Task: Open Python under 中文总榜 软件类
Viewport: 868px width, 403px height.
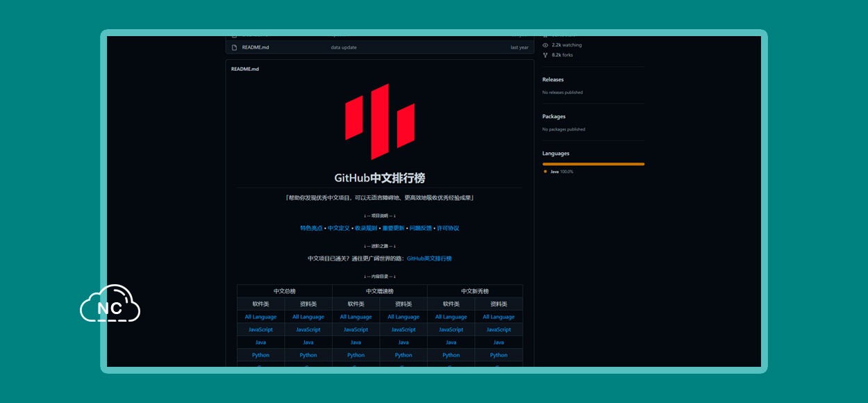Action: click(x=260, y=355)
